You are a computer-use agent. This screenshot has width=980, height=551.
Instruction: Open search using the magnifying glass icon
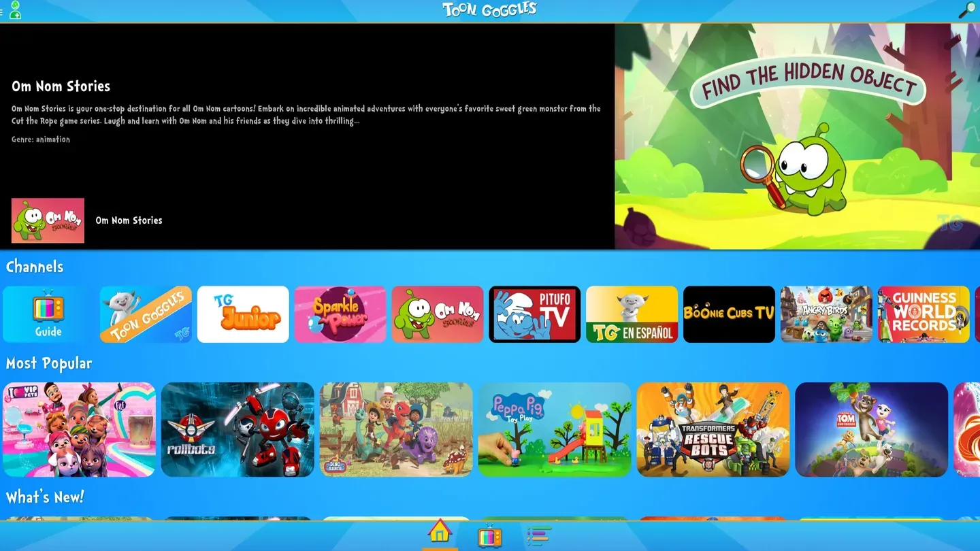pos(967,10)
